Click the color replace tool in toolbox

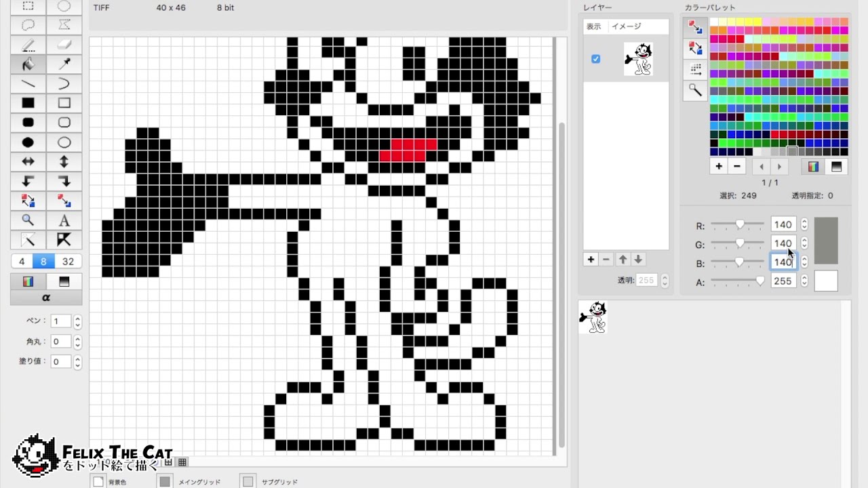pyautogui.click(x=64, y=201)
